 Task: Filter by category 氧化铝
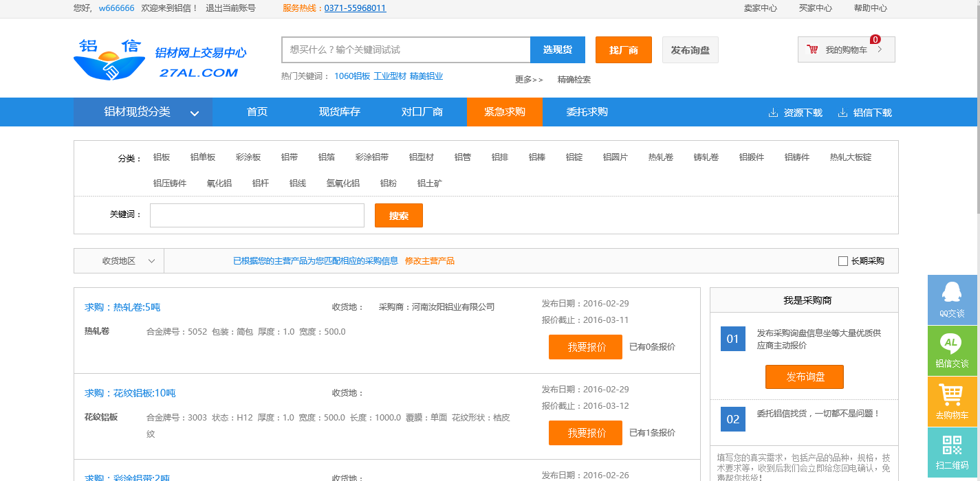click(219, 183)
